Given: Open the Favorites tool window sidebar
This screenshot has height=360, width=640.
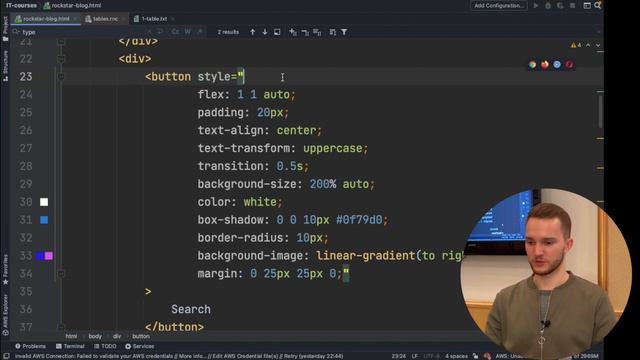Looking at the screenshot, I should [5, 269].
